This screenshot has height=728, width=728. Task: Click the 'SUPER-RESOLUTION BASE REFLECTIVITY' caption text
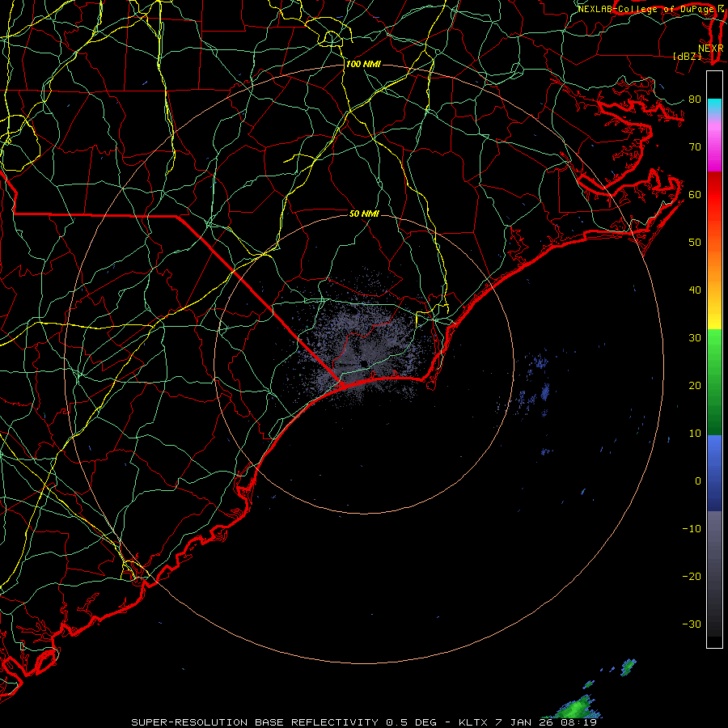pyautogui.click(x=256, y=722)
